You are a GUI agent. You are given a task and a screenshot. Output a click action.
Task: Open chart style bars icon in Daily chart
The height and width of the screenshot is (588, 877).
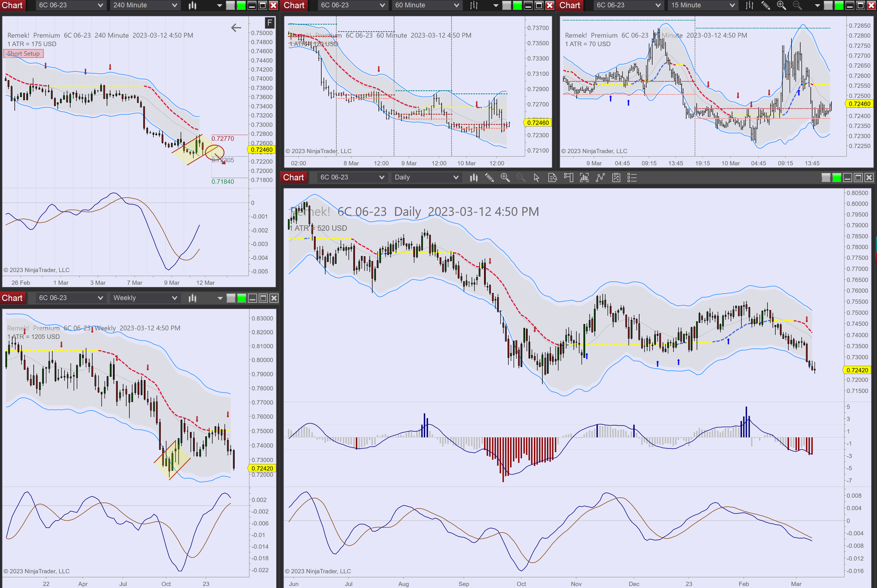tap(474, 178)
